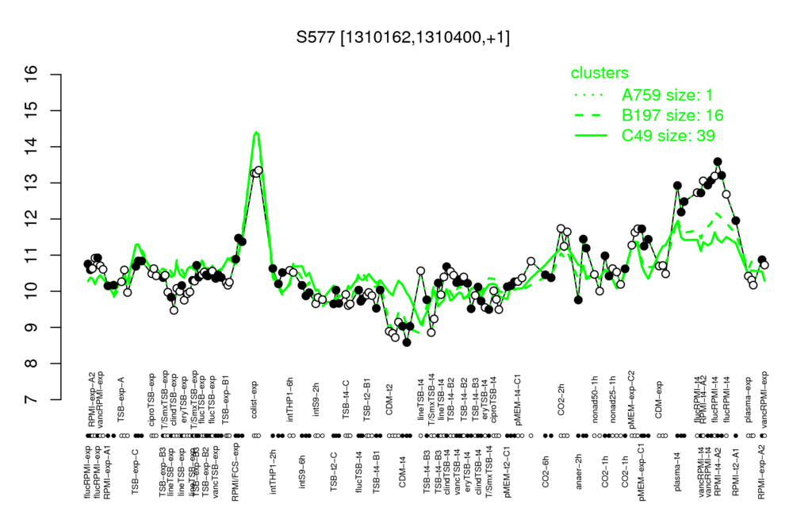Viewport: 812px width, 508px height.
Task: Click the 'CDM-t4' x-axis label
Action: [x=402, y=472]
